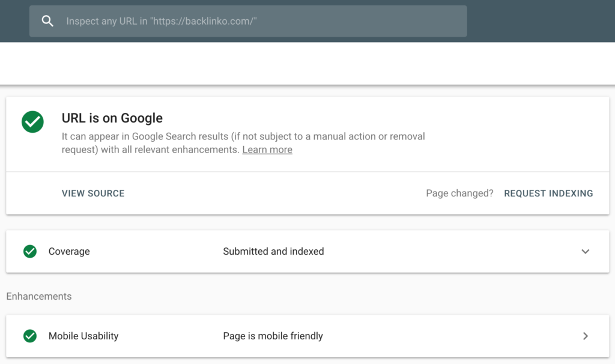615x364 pixels.
Task: Click the VIEW SOURCE button
Action: (93, 193)
